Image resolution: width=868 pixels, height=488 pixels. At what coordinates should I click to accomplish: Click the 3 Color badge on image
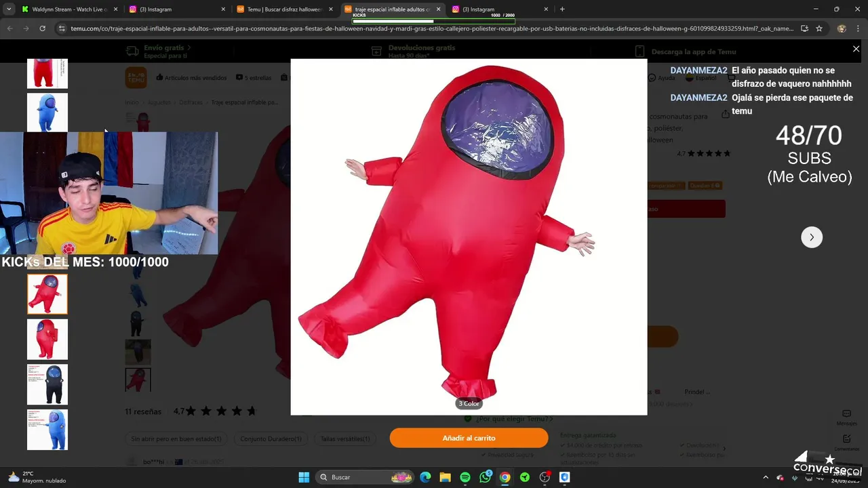(x=469, y=403)
